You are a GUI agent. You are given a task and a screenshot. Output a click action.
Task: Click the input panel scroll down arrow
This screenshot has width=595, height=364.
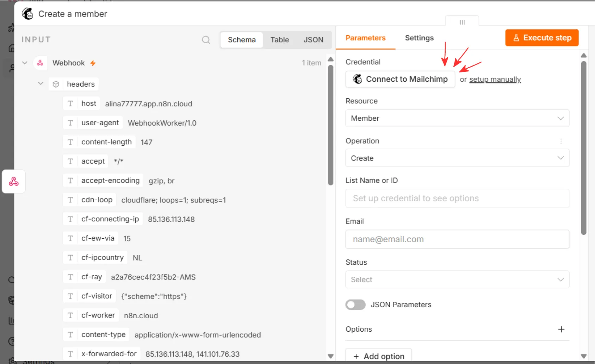click(x=330, y=356)
